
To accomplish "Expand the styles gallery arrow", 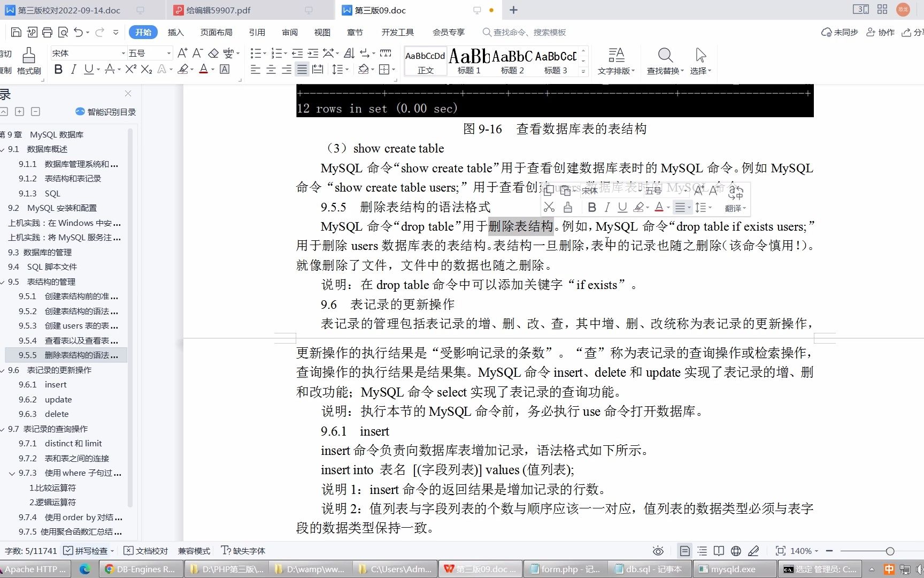I will (x=583, y=71).
